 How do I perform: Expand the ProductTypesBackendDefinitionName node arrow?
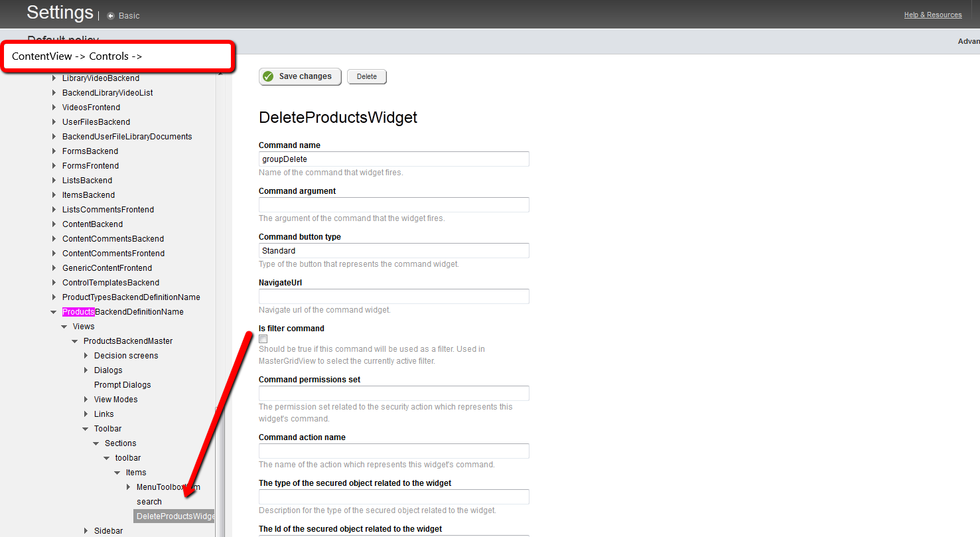(x=54, y=297)
